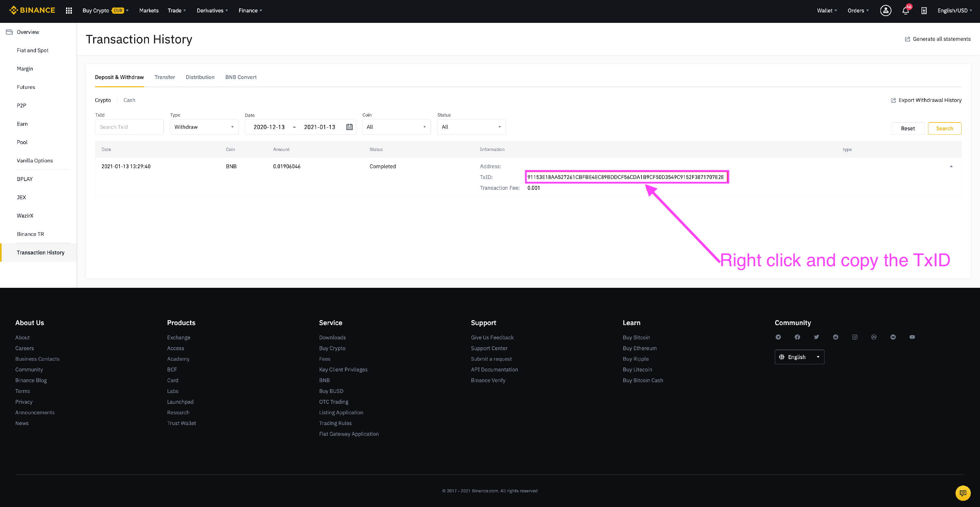Click the download app icon in header
The image size is (980, 507).
(924, 11)
